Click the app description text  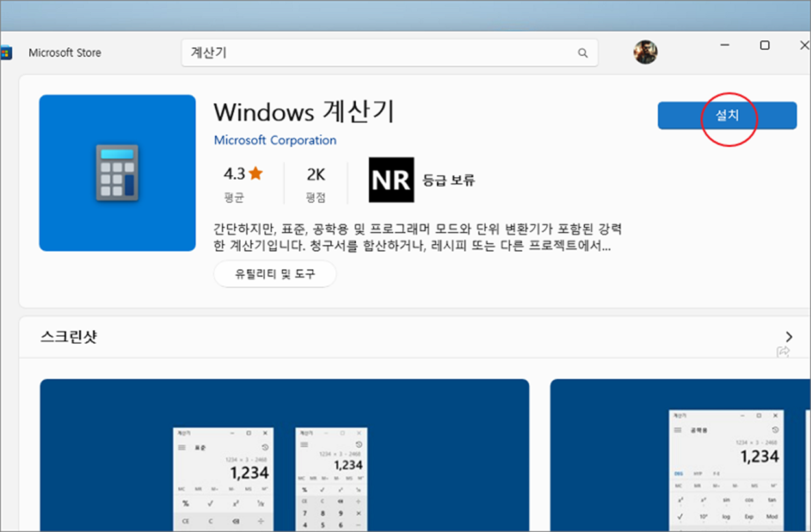click(417, 237)
